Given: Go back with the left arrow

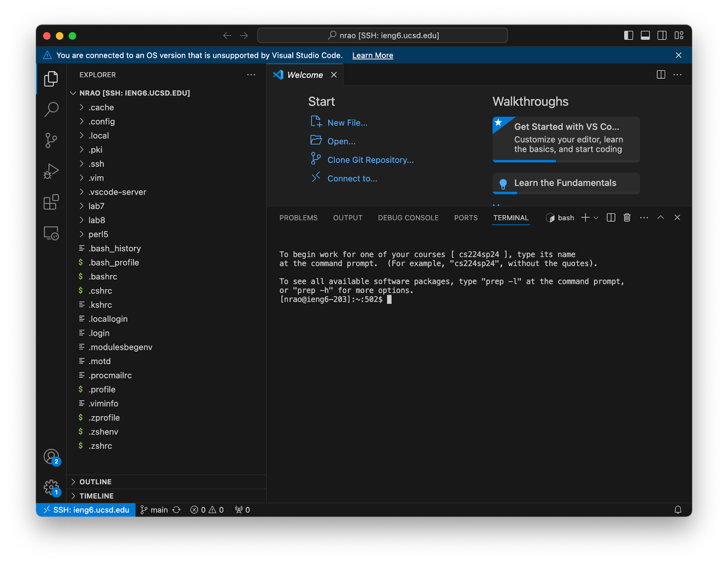Looking at the screenshot, I should (x=227, y=36).
